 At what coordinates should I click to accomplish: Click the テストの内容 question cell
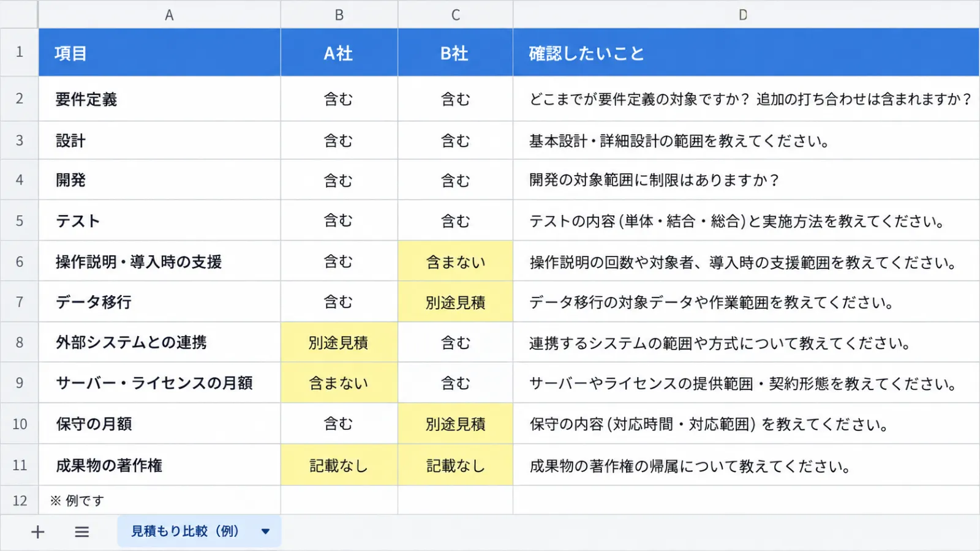point(746,220)
